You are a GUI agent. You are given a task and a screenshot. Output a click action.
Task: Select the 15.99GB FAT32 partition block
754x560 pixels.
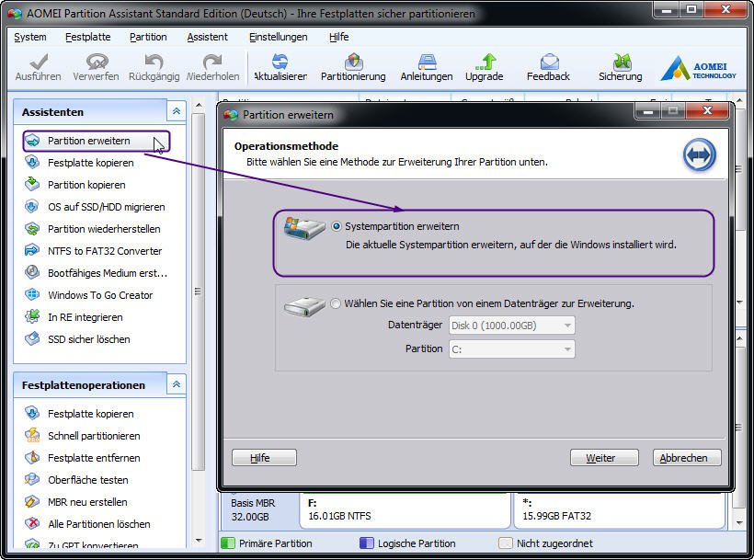click(620, 510)
